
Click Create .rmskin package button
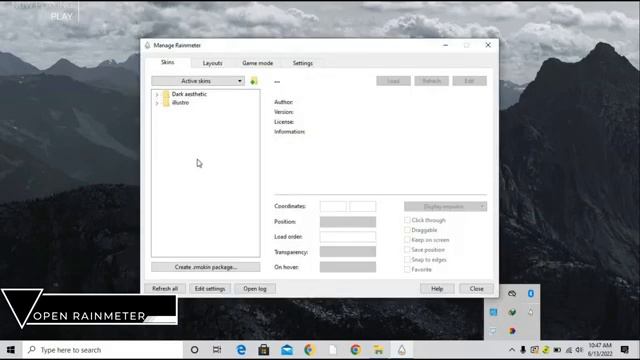tap(206, 267)
